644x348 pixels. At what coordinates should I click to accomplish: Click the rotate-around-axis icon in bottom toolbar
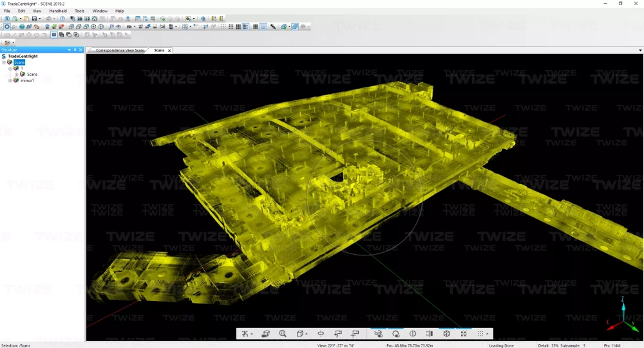point(321,334)
